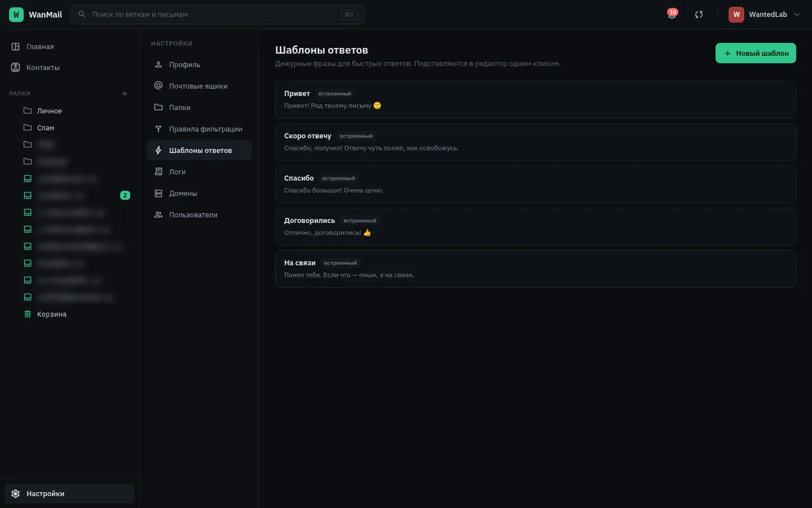
Task: Click the WanMail logo icon
Action: pyautogui.click(x=16, y=15)
